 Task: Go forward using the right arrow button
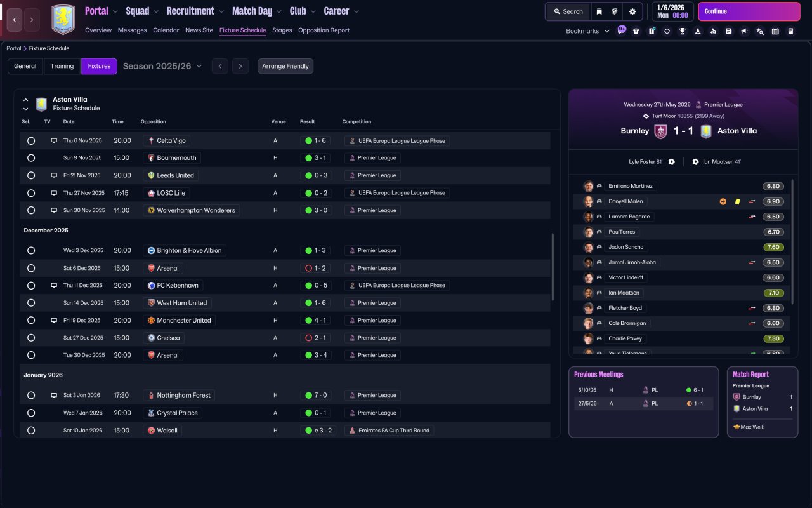[32, 20]
